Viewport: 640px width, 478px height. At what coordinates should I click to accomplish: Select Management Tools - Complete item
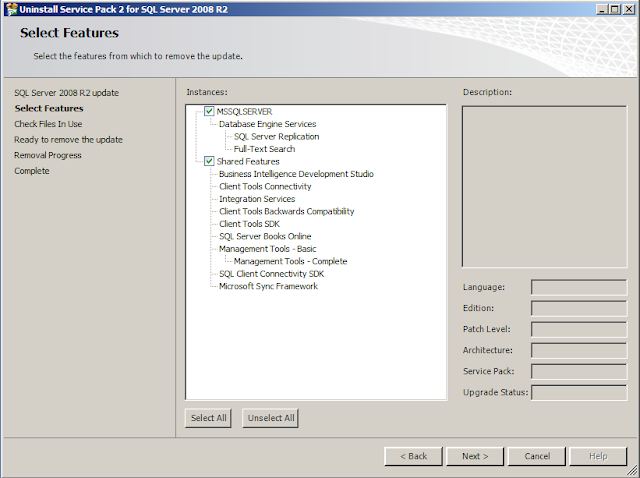pos(290,261)
